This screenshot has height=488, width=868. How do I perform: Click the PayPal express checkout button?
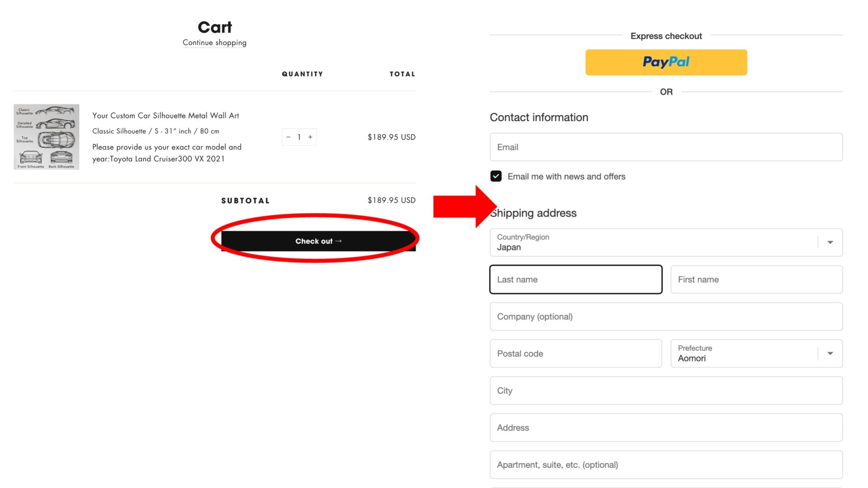(x=666, y=62)
